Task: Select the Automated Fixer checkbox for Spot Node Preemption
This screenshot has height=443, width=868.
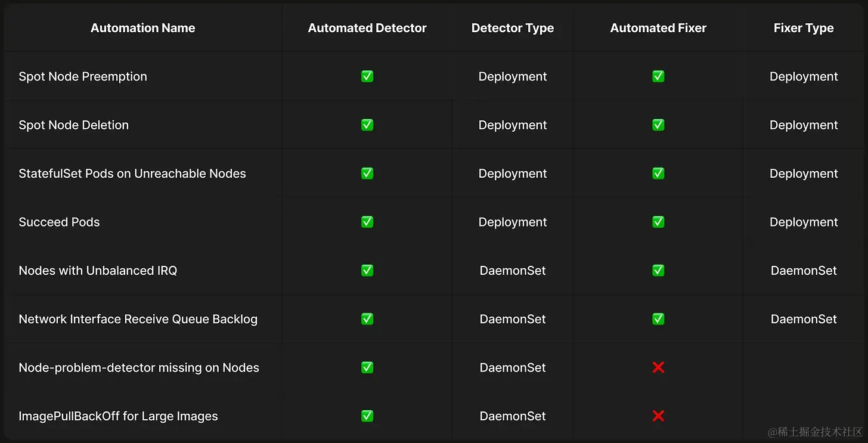Action: [x=658, y=76]
